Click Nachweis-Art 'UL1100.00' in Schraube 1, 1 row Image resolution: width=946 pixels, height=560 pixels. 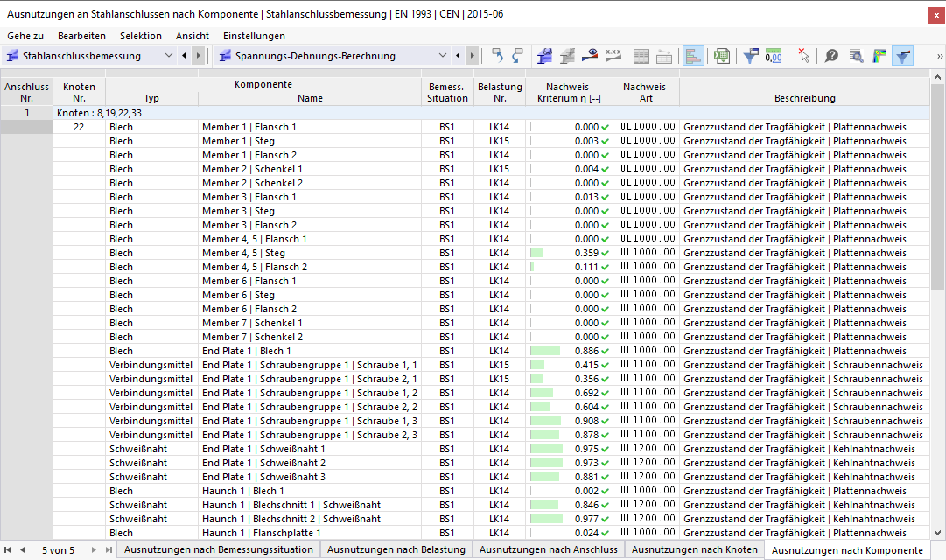pyautogui.click(x=648, y=365)
